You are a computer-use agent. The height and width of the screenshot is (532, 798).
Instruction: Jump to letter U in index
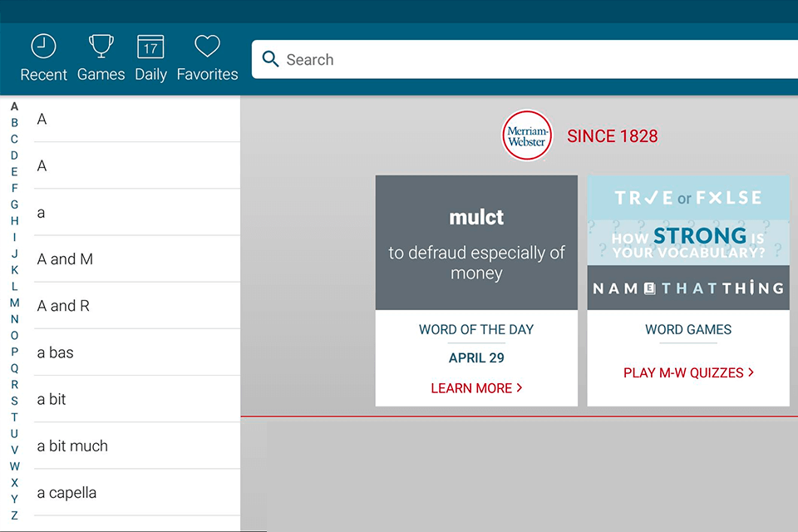pyautogui.click(x=14, y=433)
